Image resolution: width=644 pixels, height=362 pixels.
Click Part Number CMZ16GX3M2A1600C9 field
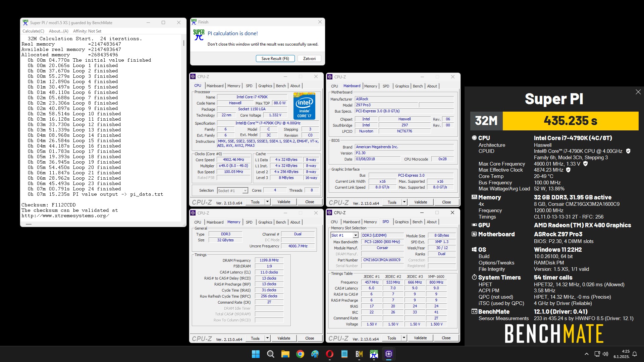[x=382, y=260]
